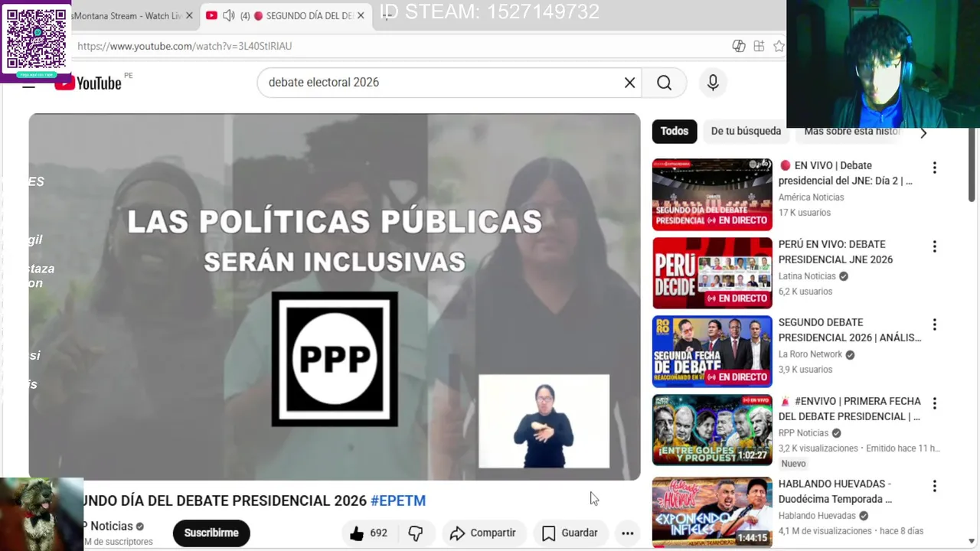Click the América Noticias channel name
Screen dimensions: 980x551
(811, 197)
